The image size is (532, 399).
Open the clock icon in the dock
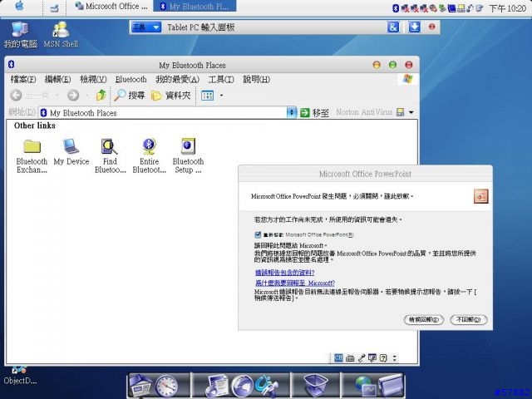[166, 386]
